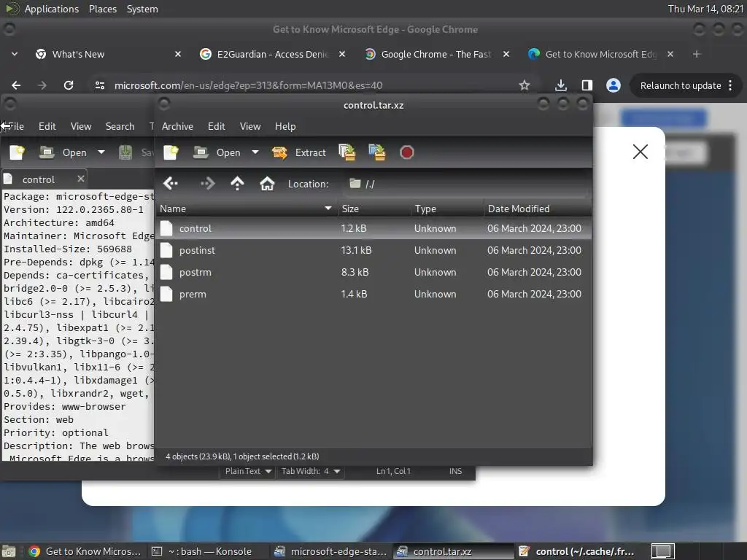Click the red Stop icon in archive toolbar
This screenshot has width=747, height=560.
tap(407, 152)
